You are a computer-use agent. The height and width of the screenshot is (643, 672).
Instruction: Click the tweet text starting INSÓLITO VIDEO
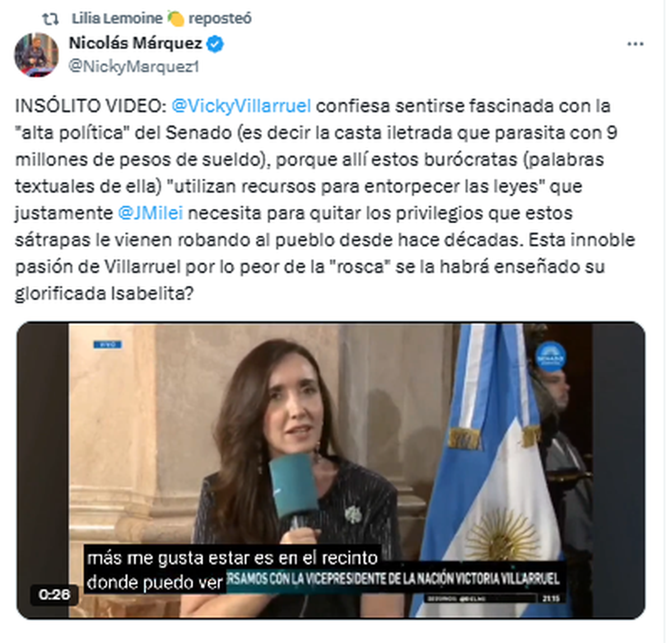coord(325,199)
